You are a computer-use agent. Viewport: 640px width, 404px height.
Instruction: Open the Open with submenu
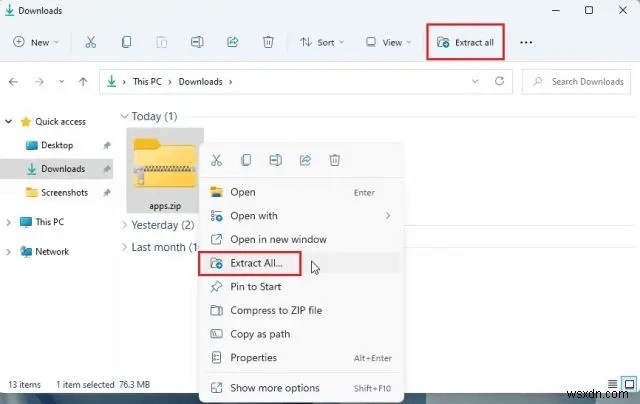[x=301, y=215]
